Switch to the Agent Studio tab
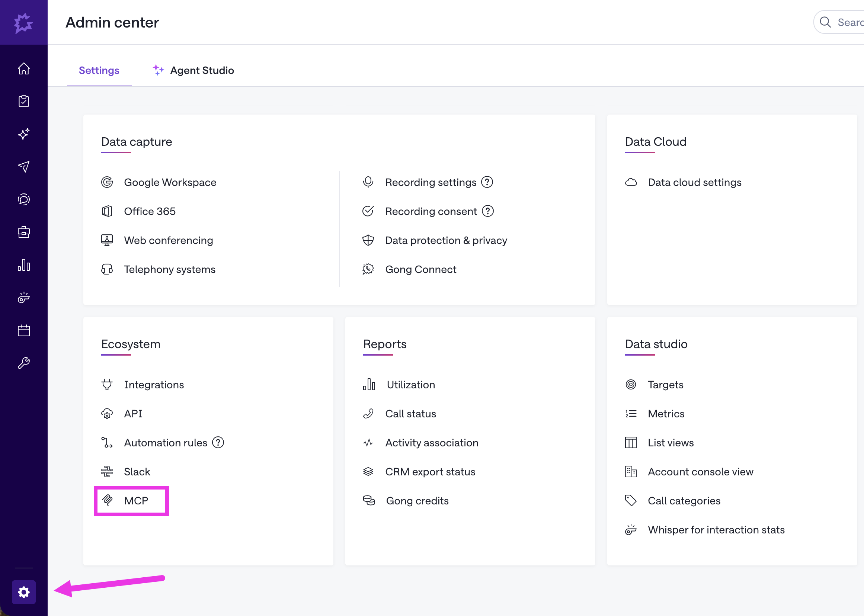The image size is (864, 616). pos(193,71)
